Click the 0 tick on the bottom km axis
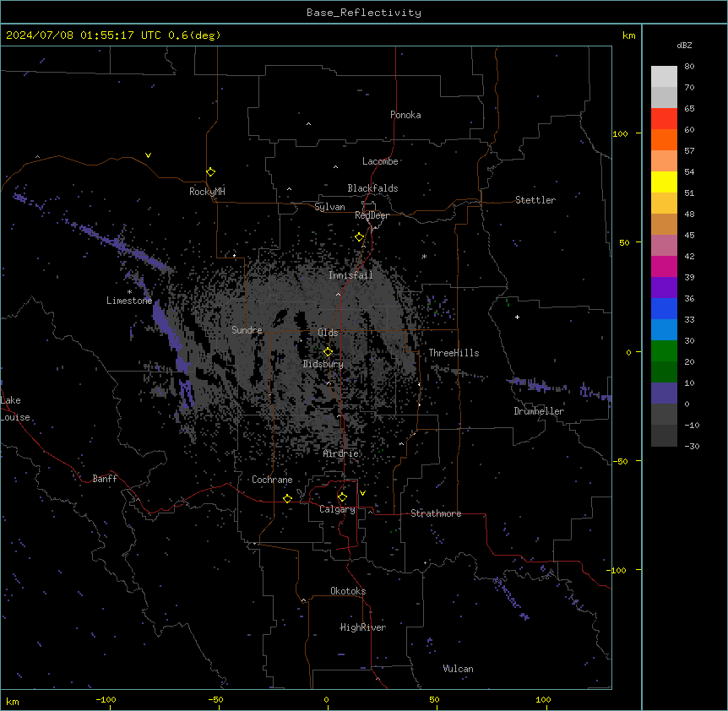This screenshot has height=711, width=728. [326, 699]
